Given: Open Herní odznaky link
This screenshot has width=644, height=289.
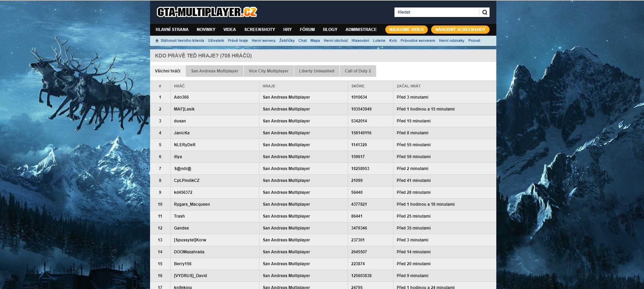Looking at the screenshot, I should pos(452,40).
